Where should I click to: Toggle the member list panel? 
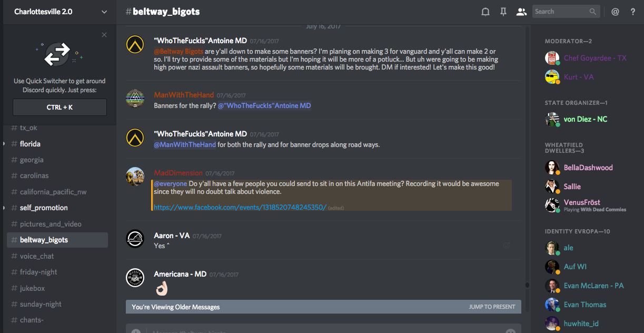(x=521, y=12)
